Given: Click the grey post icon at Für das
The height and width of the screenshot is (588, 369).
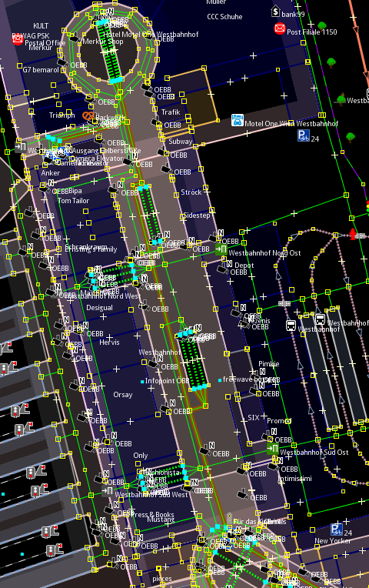Looking at the screenshot, I should [229, 518].
